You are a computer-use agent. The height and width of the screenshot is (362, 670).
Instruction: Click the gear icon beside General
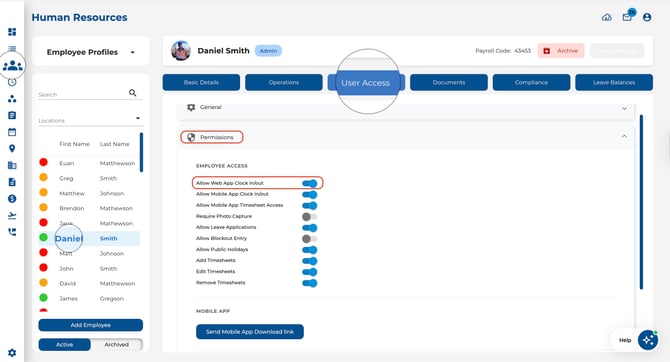pos(191,107)
